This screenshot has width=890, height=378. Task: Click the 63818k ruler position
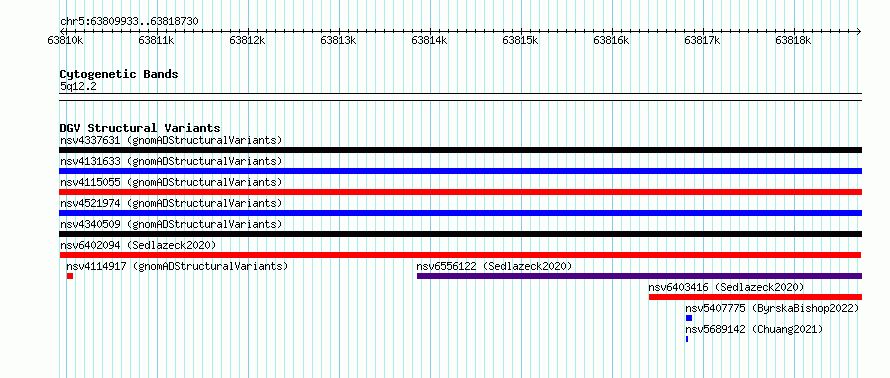click(x=794, y=40)
